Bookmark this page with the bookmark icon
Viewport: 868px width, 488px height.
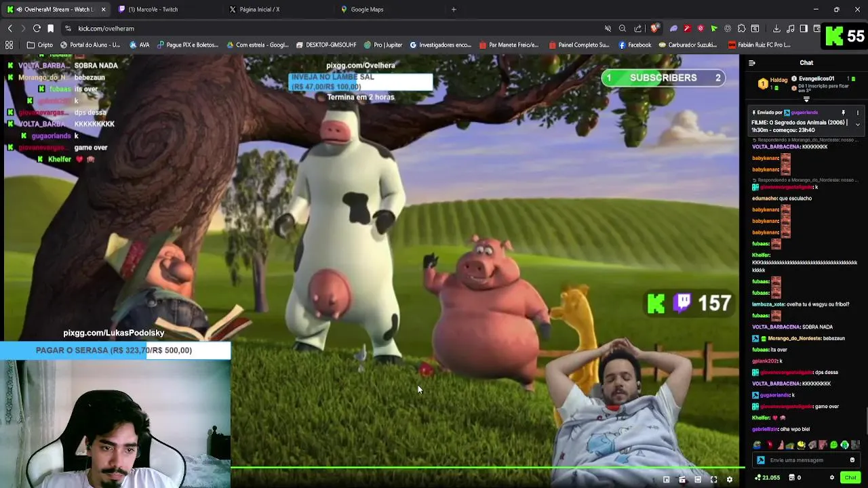[x=50, y=28]
